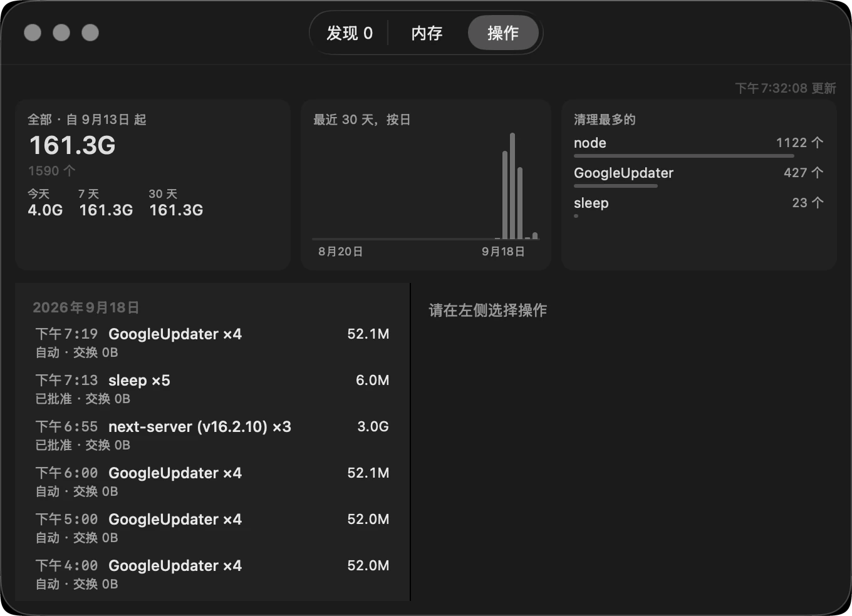
Task: Click the 下午7:32:08 更新 timestamp
Action: [x=786, y=88]
